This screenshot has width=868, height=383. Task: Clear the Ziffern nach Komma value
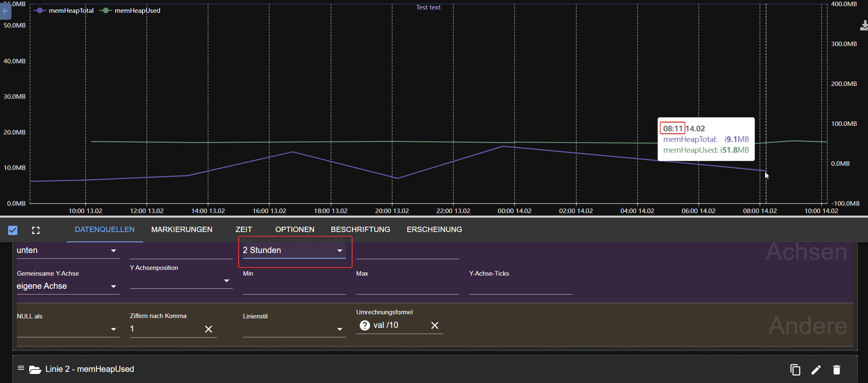tap(209, 329)
